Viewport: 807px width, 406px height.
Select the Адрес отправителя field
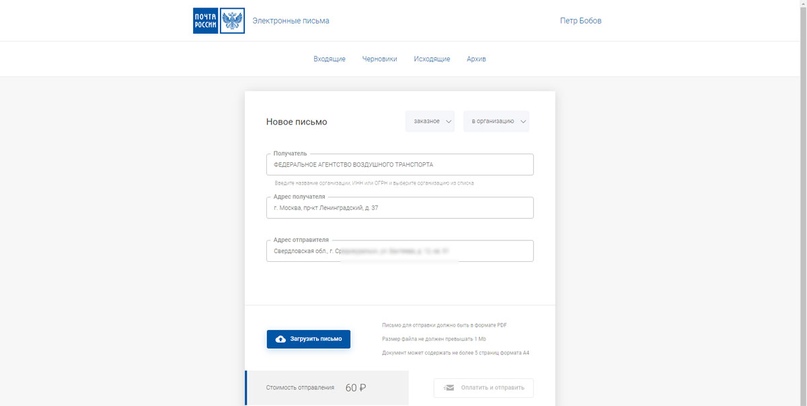click(400, 251)
